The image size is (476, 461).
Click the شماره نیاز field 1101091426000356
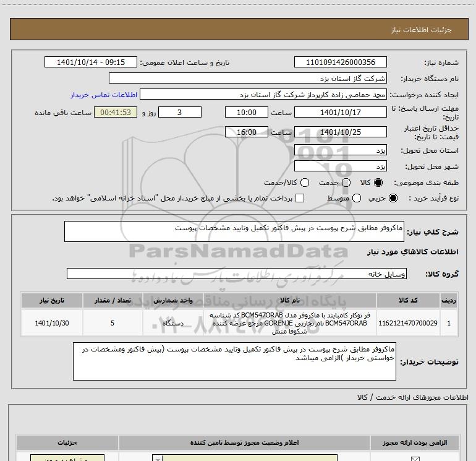[x=340, y=62]
